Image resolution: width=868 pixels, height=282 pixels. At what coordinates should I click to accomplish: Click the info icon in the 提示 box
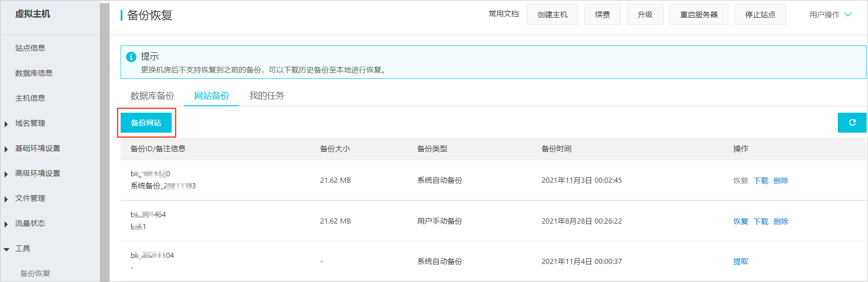click(x=131, y=57)
